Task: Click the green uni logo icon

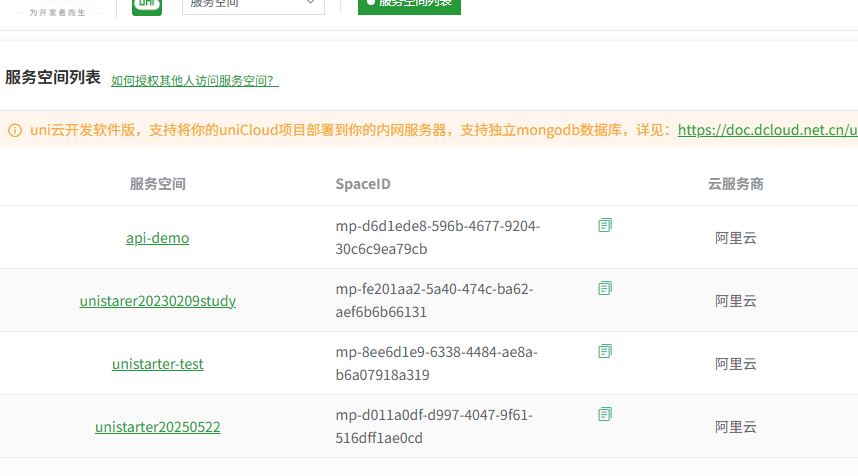Action: pos(147,7)
